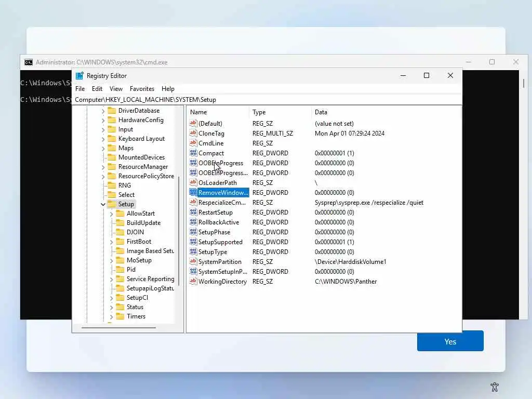Expand the Service Reporting subkey
The height and width of the screenshot is (399, 532).
pyautogui.click(x=111, y=279)
